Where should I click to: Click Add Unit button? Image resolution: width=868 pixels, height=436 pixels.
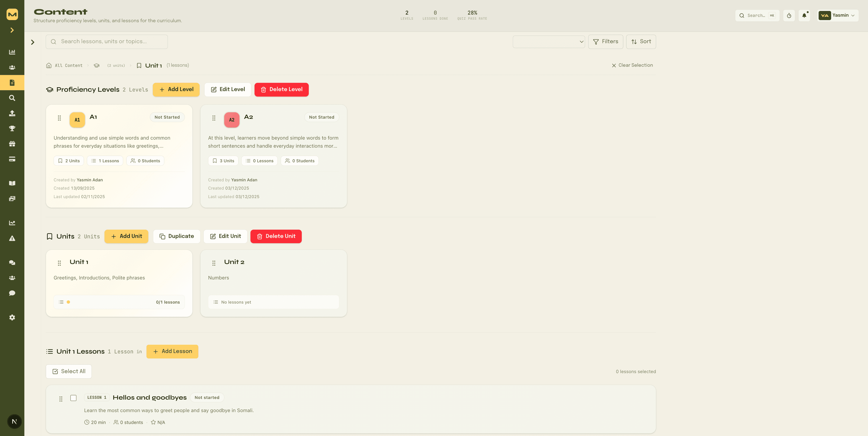coord(126,236)
